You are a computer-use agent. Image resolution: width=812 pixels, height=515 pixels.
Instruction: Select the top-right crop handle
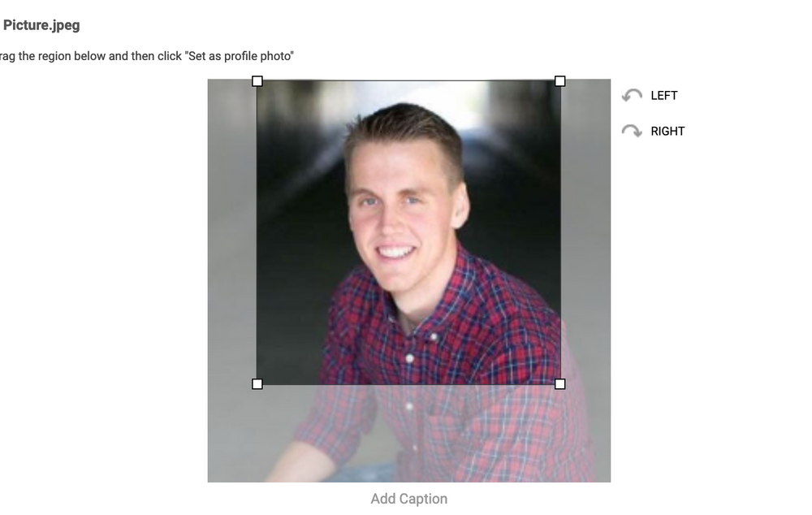(x=560, y=80)
